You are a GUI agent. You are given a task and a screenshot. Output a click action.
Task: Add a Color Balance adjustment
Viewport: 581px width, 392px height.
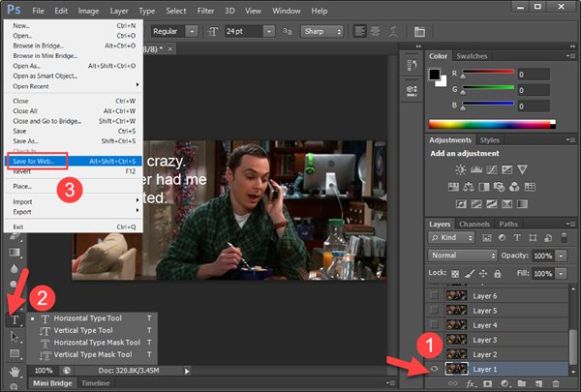coord(469,187)
